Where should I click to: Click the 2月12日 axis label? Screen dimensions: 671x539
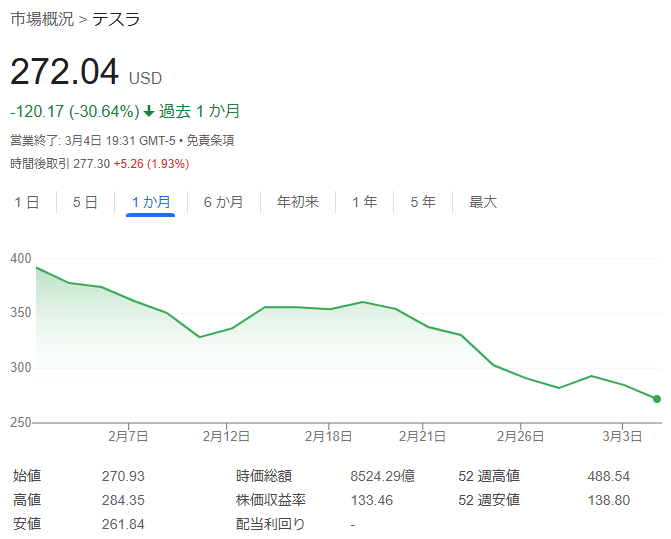(x=226, y=436)
